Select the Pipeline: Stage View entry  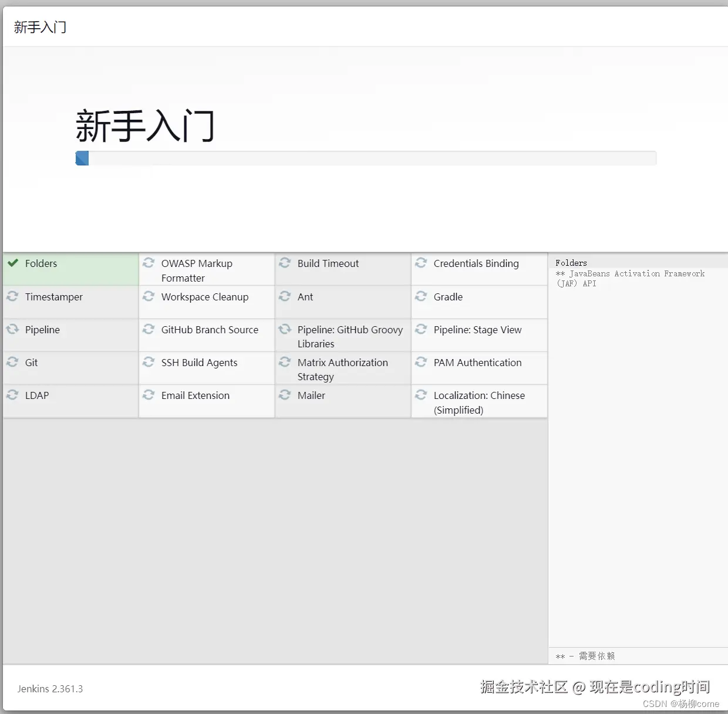point(477,330)
